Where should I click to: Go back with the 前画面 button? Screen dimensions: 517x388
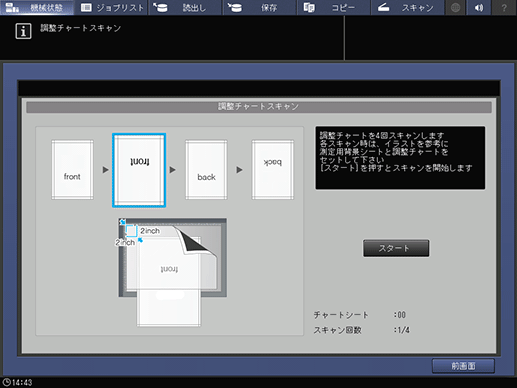point(463,366)
